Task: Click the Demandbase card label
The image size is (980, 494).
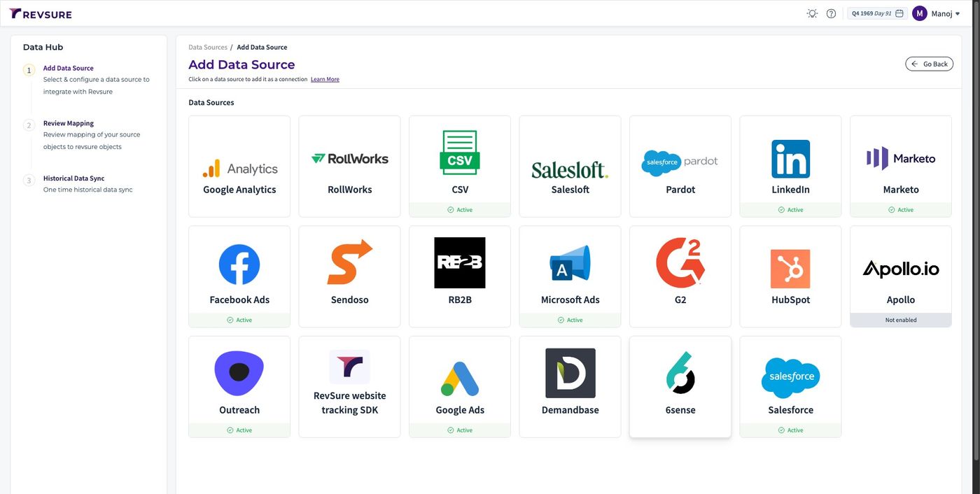Action: click(570, 410)
